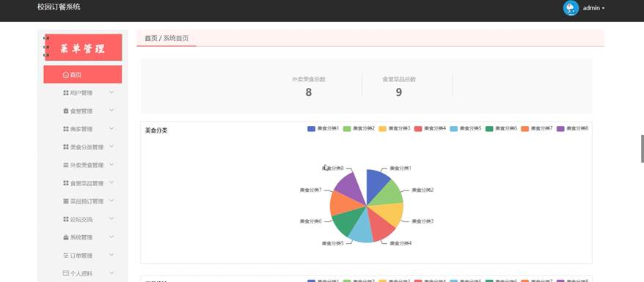This screenshot has height=282, width=644.
Task: Click the icon beside 个人资料
Action: pos(66,273)
